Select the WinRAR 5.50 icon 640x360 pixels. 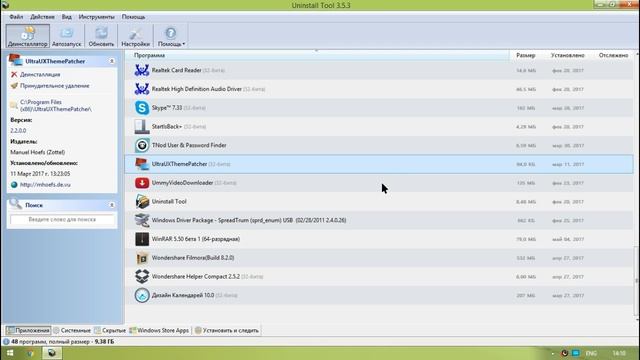pyautogui.click(x=142, y=239)
